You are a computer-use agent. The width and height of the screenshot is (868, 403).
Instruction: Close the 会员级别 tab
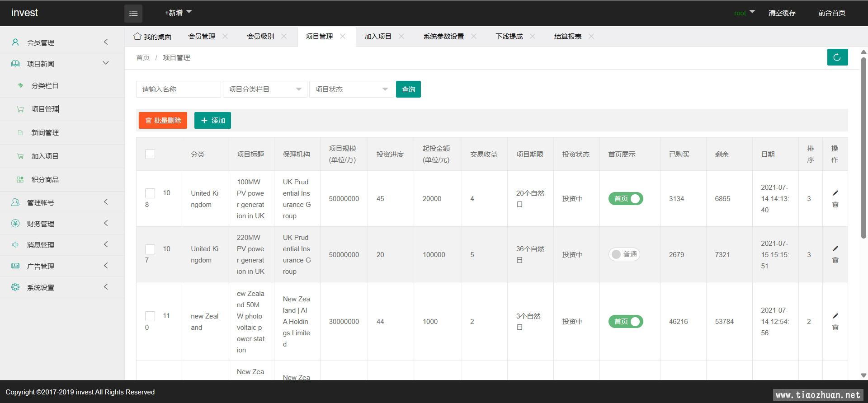pyautogui.click(x=284, y=36)
